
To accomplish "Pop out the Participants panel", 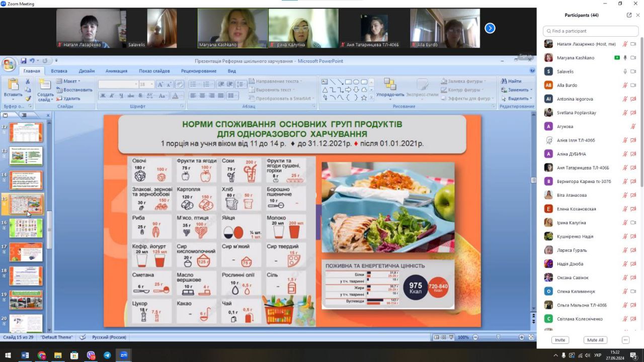I will click(629, 15).
